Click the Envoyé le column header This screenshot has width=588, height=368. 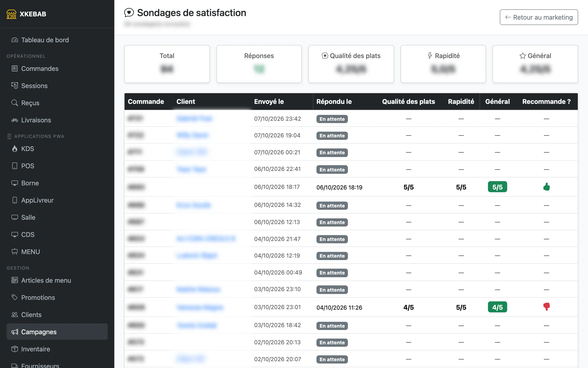coord(269,101)
